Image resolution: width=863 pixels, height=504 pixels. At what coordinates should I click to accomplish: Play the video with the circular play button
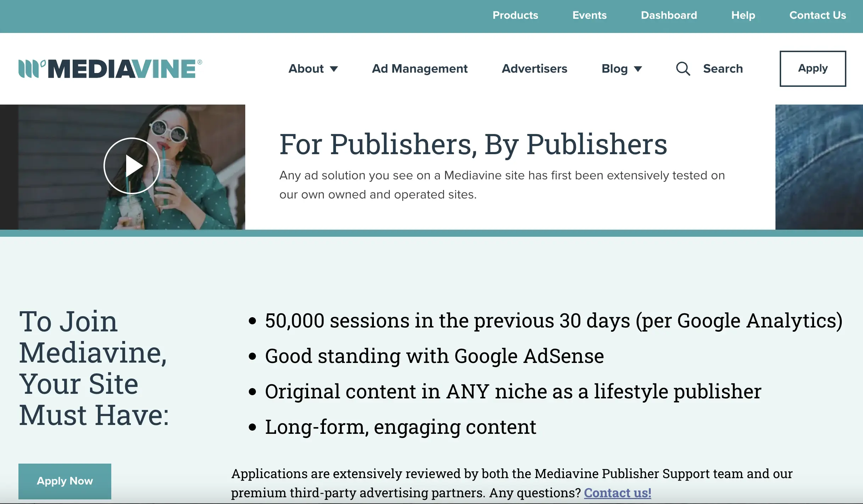tap(132, 166)
